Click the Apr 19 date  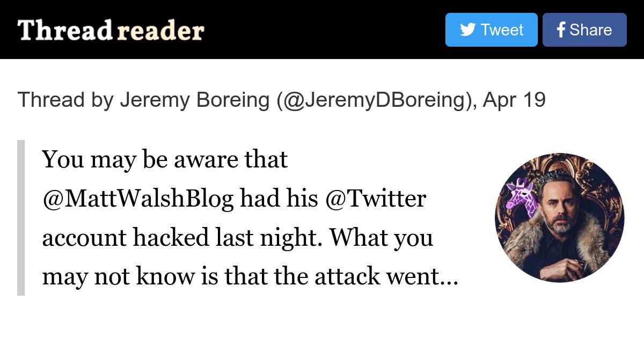514,100
